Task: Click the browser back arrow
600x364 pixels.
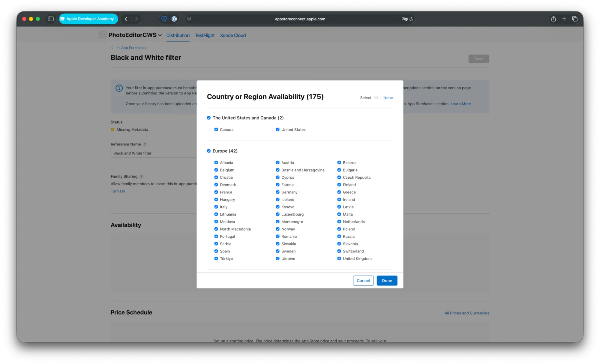Action: point(126,19)
